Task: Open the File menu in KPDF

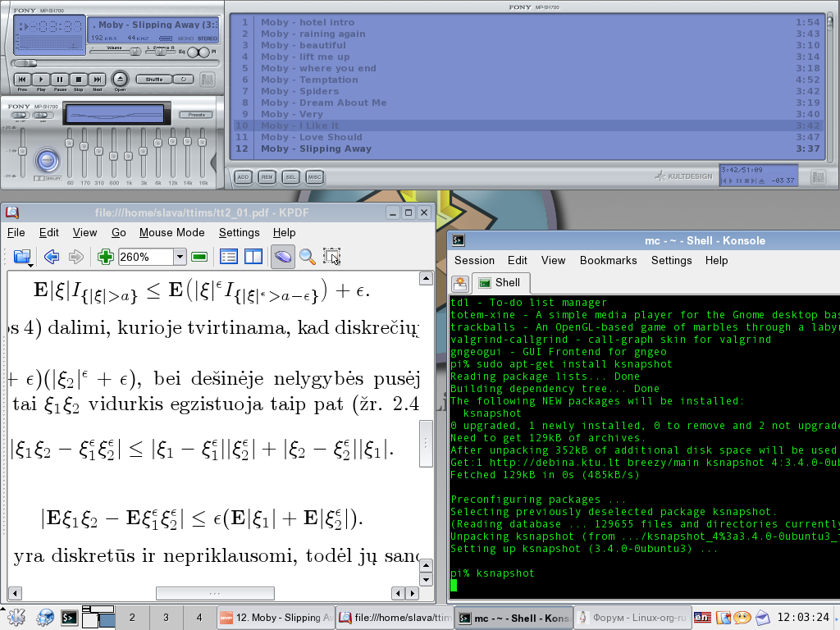Action: (x=16, y=232)
